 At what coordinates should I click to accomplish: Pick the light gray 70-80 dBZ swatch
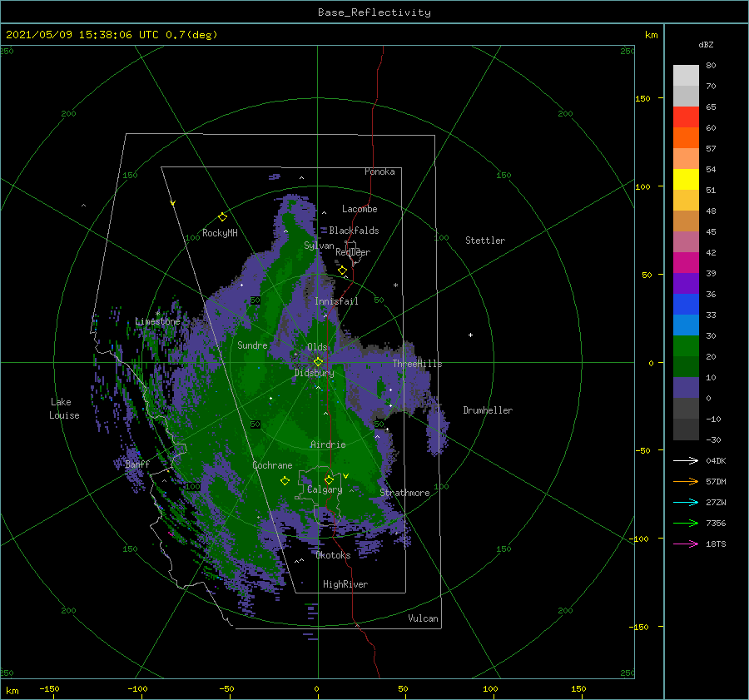coord(686,76)
